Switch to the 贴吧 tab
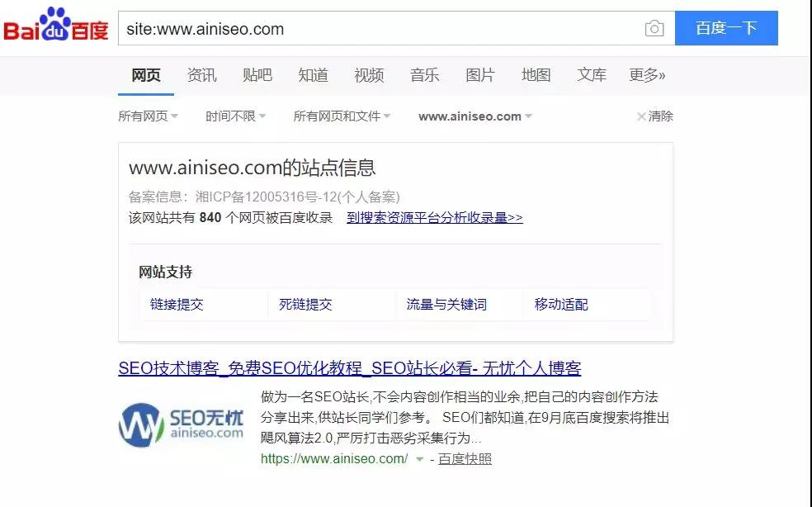 (x=257, y=75)
